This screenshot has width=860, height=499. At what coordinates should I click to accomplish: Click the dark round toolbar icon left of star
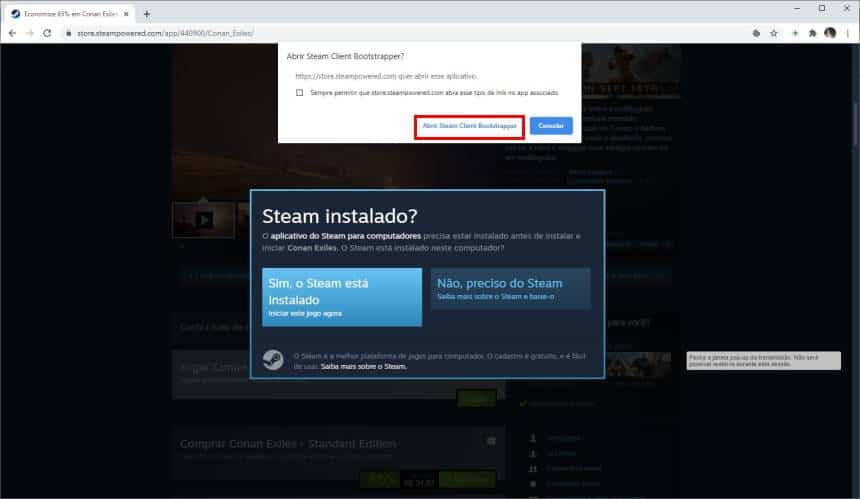756,33
